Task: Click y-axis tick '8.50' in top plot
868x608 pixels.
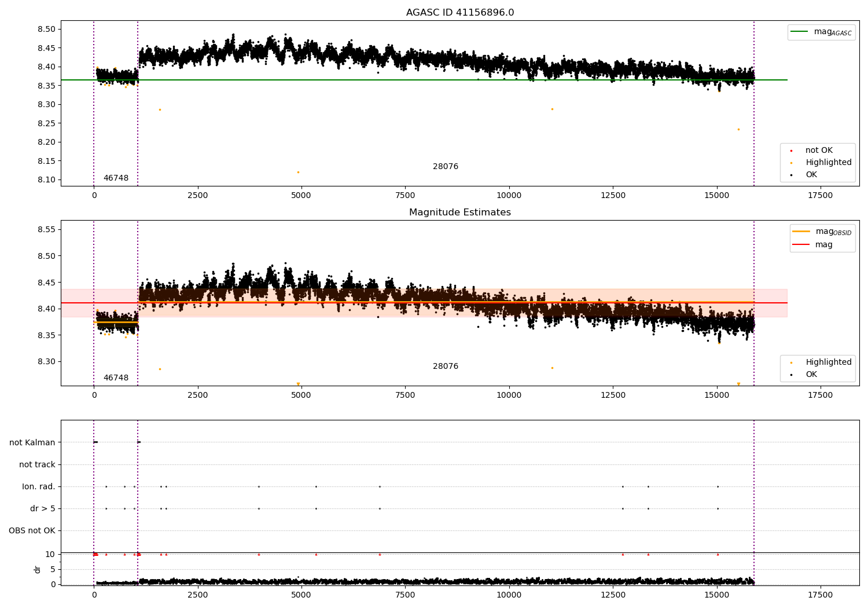Action: click(x=46, y=29)
